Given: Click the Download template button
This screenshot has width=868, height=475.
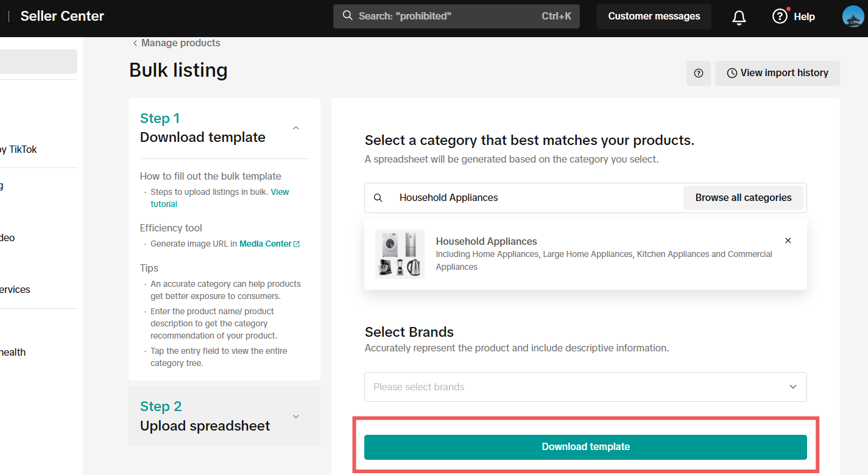Looking at the screenshot, I should point(585,447).
